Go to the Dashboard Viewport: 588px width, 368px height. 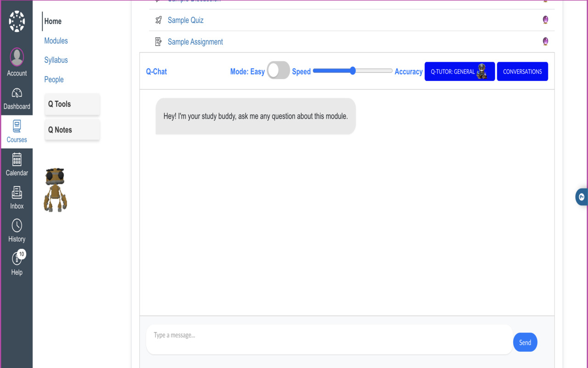point(17,99)
